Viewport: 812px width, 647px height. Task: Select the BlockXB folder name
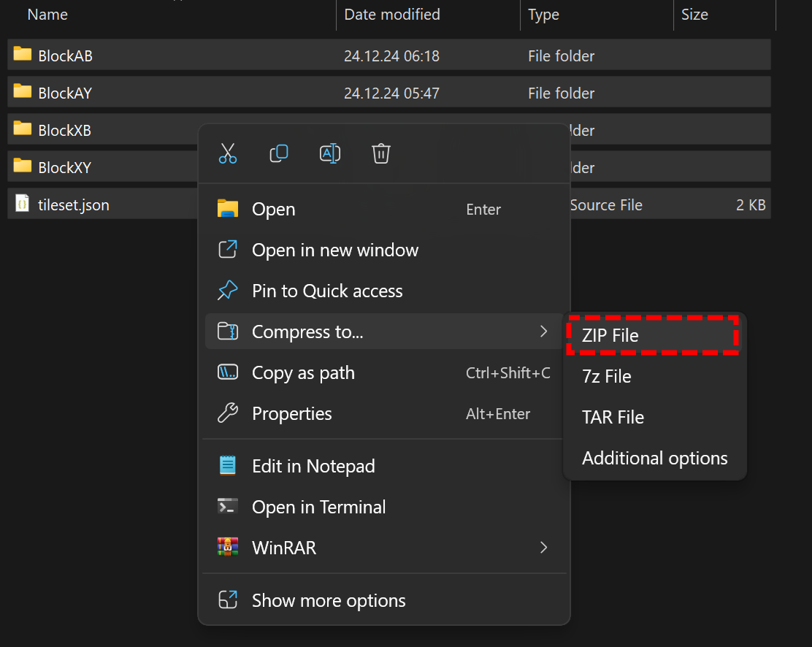click(x=65, y=130)
